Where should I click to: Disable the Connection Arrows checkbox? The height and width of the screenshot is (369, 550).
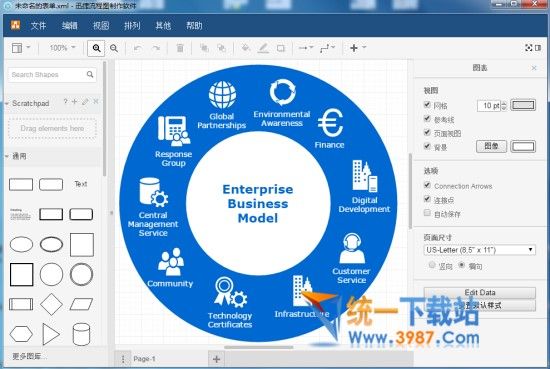[x=427, y=185]
